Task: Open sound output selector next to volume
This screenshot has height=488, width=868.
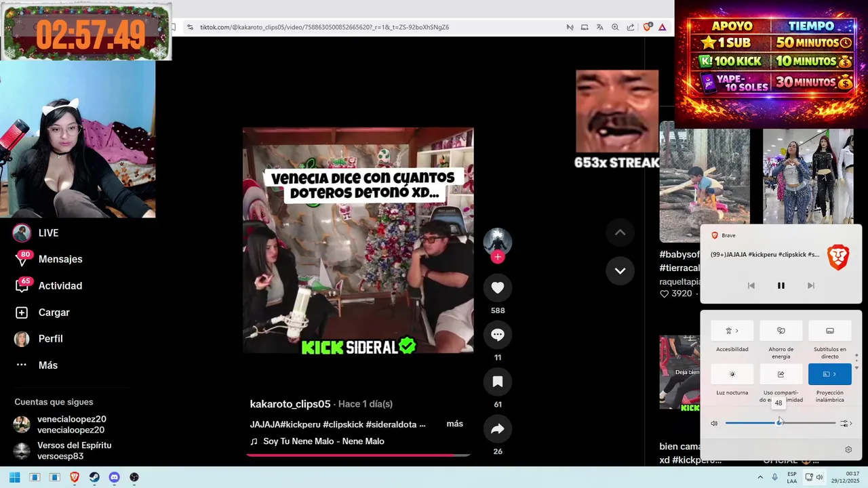Action: coord(846,424)
